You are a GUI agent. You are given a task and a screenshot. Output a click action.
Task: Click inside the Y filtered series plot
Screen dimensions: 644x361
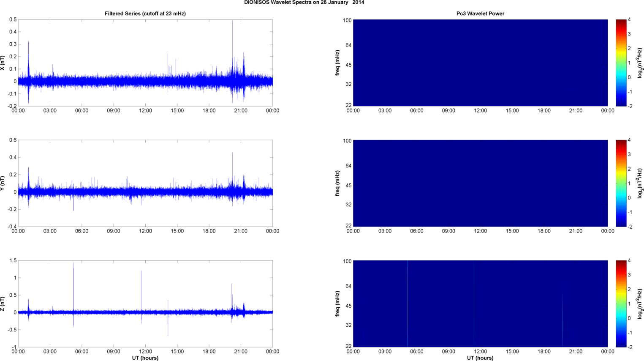tap(145, 183)
